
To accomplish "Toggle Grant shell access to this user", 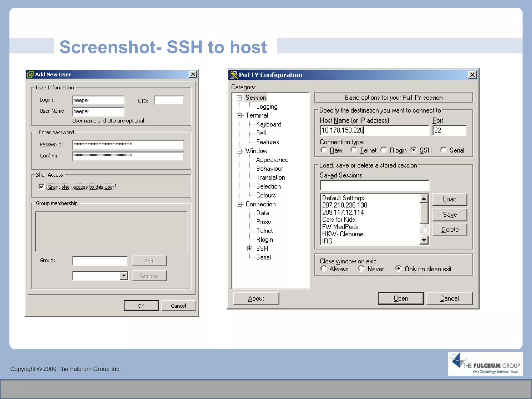I will click(42, 187).
